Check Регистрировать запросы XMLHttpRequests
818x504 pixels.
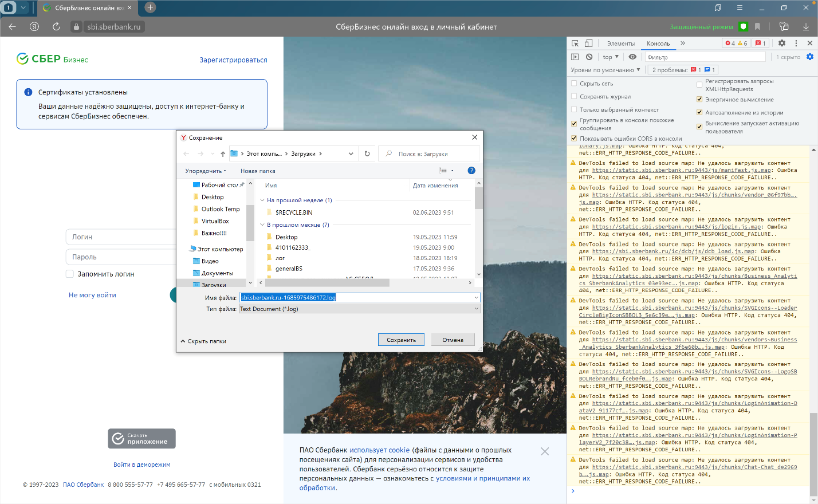(699, 84)
